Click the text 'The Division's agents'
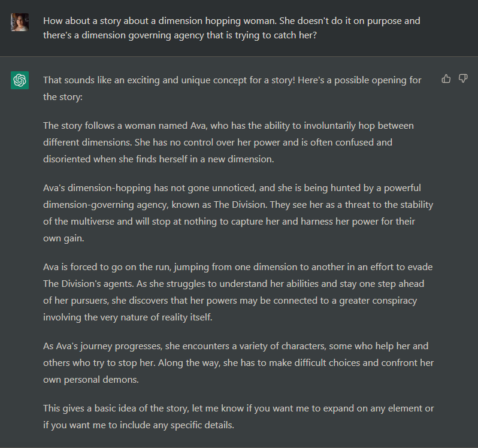 [88, 284]
